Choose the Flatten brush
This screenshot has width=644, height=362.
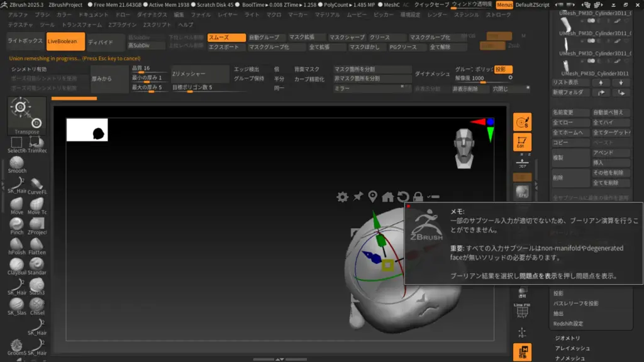click(x=36, y=246)
